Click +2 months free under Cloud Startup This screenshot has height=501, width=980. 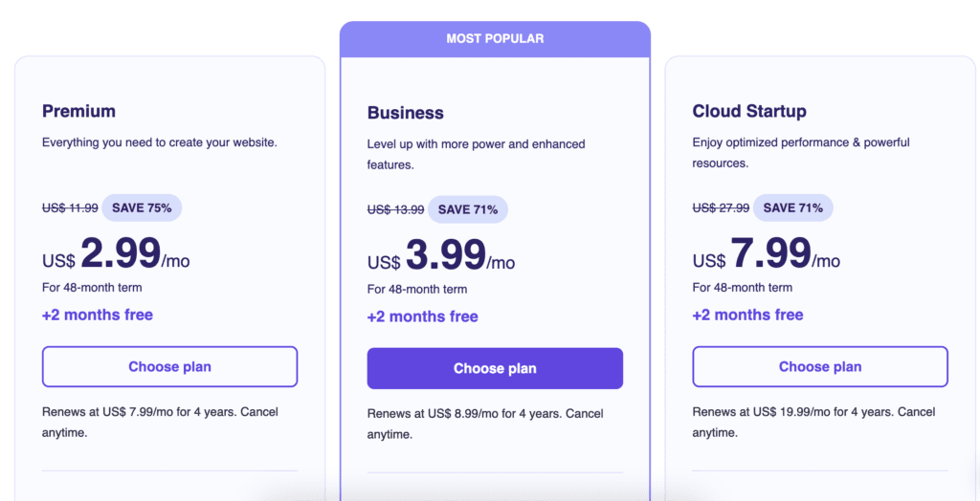point(748,315)
